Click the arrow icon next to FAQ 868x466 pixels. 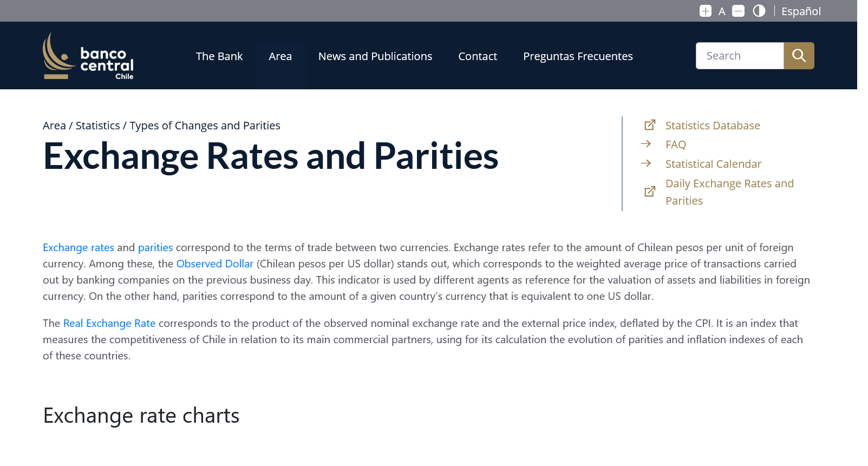tap(646, 144)
